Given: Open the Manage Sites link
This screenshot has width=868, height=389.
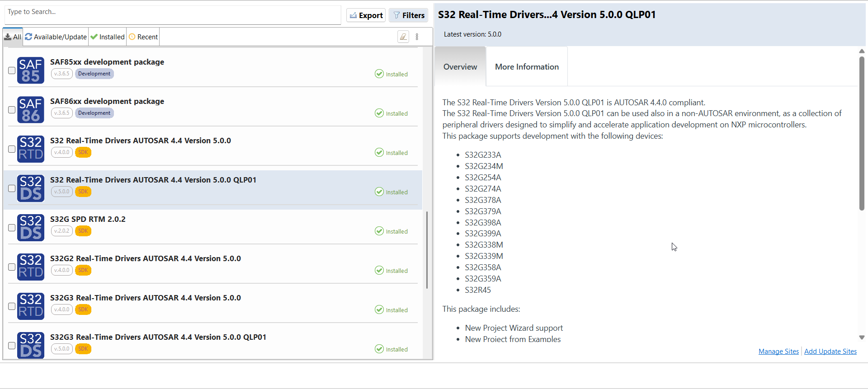Looking at the screenshot, I should coord(778,352).
